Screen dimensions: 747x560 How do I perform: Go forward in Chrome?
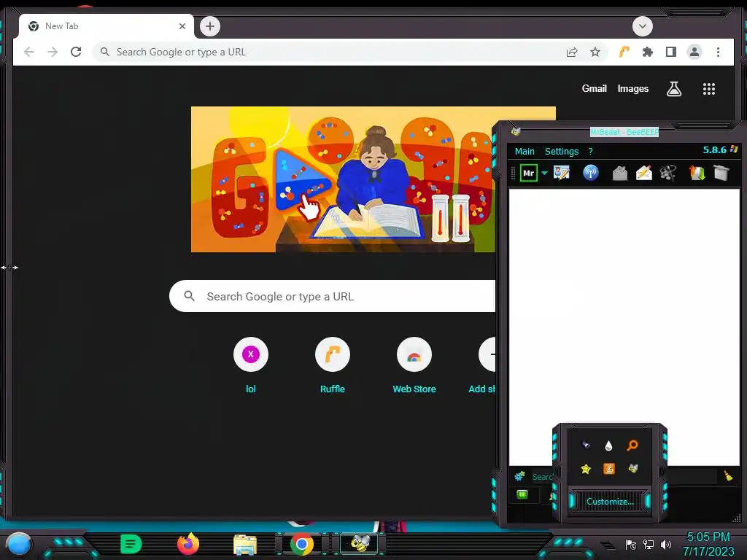coord(53,52)
